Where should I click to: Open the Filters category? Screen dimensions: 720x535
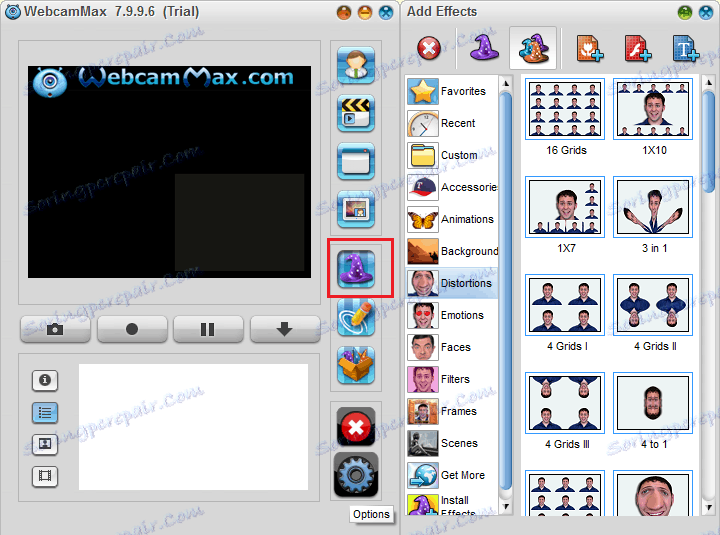[452, 379]
